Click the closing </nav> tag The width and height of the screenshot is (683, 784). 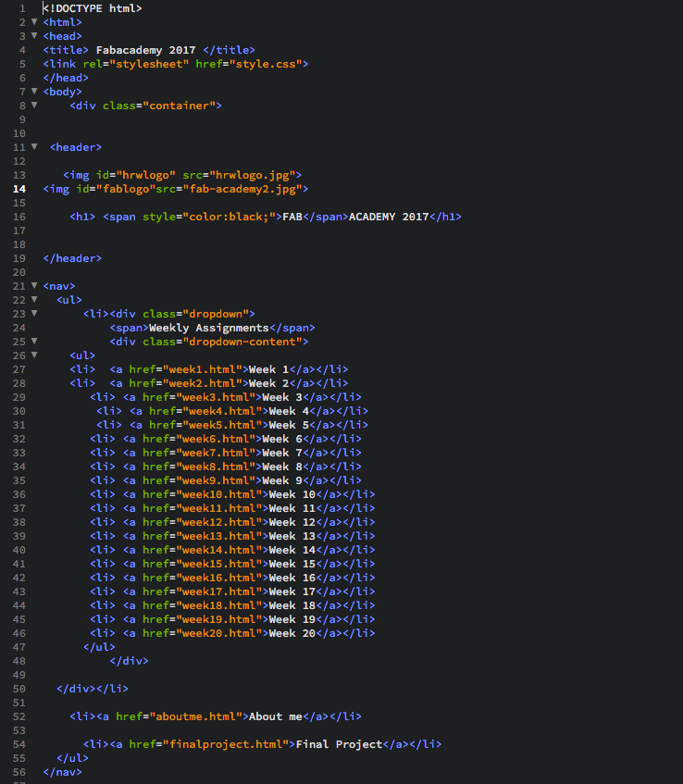[x=62, y=772]
